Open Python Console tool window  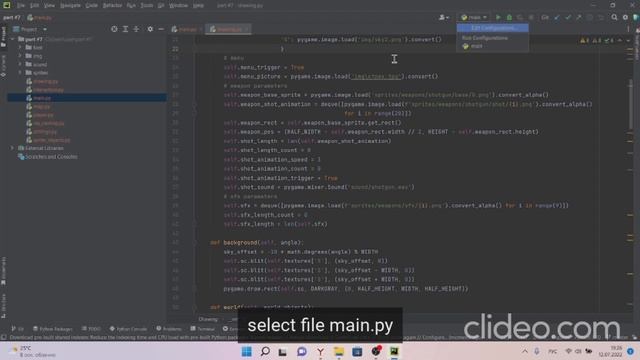coord(128,329)
